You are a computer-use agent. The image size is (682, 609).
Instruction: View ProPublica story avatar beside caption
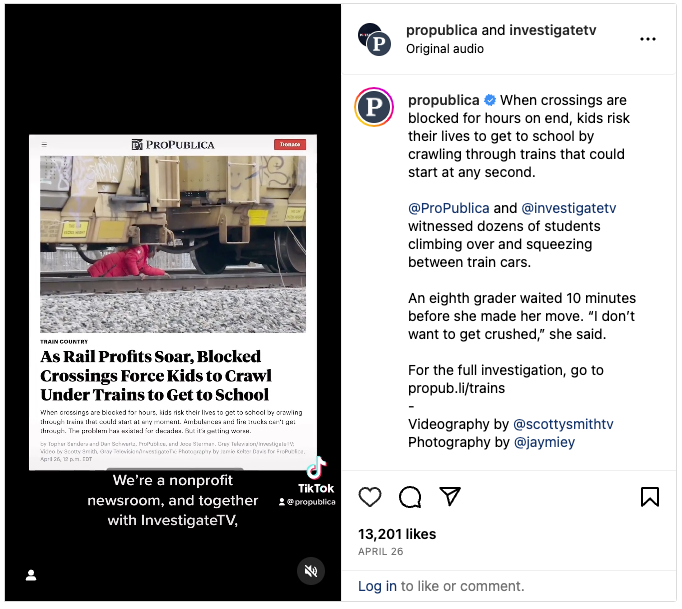pyautogui.click(x=374, y=108)
